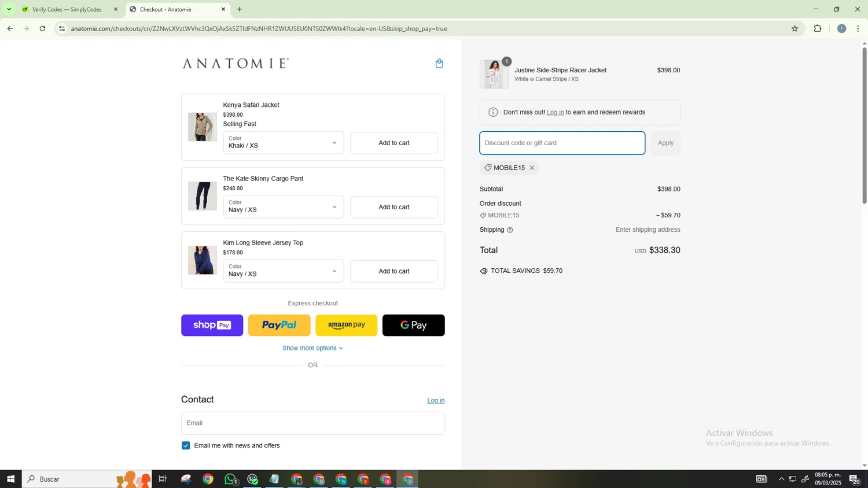Focus the discount code input field
The image size is (868, 488).
[562, 143]
